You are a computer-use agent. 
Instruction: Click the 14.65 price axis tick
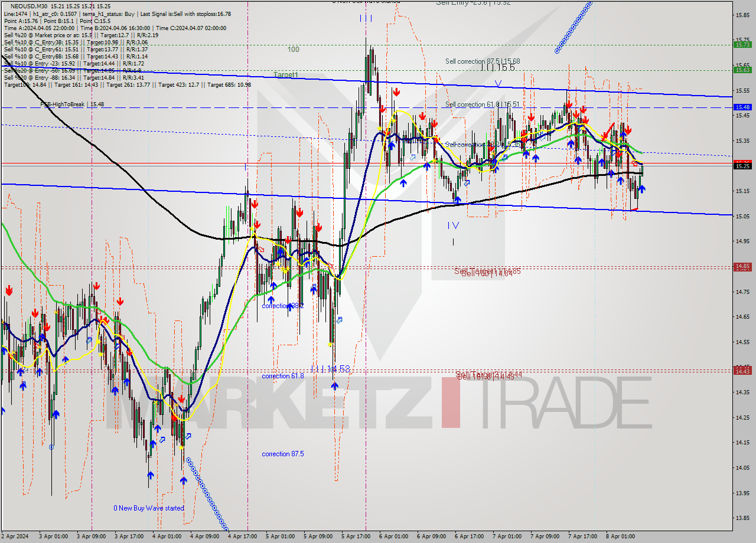pyautogui.click(x=742, y=317)
